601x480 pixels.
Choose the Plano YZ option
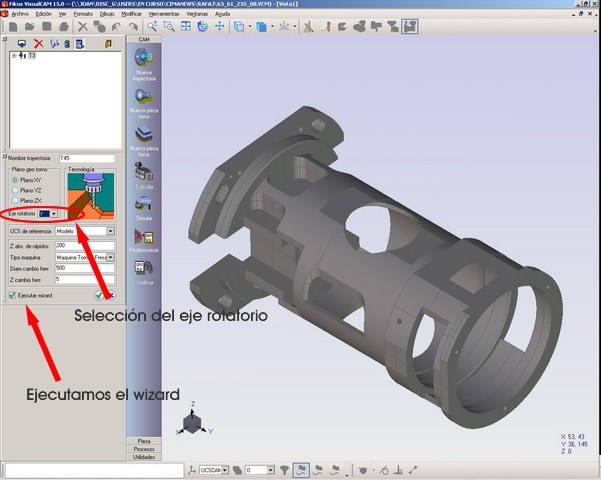pyautogui.click(x=13, y=190)
